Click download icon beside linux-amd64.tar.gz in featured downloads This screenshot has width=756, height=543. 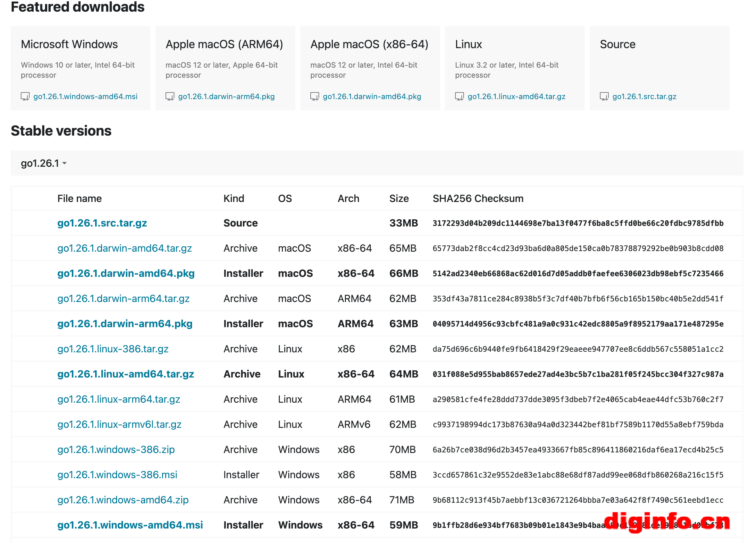point(459,96)
